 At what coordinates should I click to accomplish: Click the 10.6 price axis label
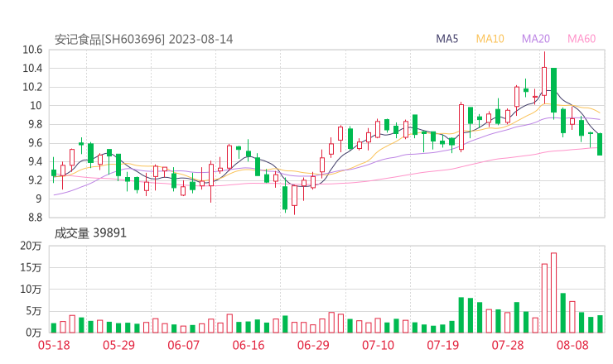pos(32,50)
